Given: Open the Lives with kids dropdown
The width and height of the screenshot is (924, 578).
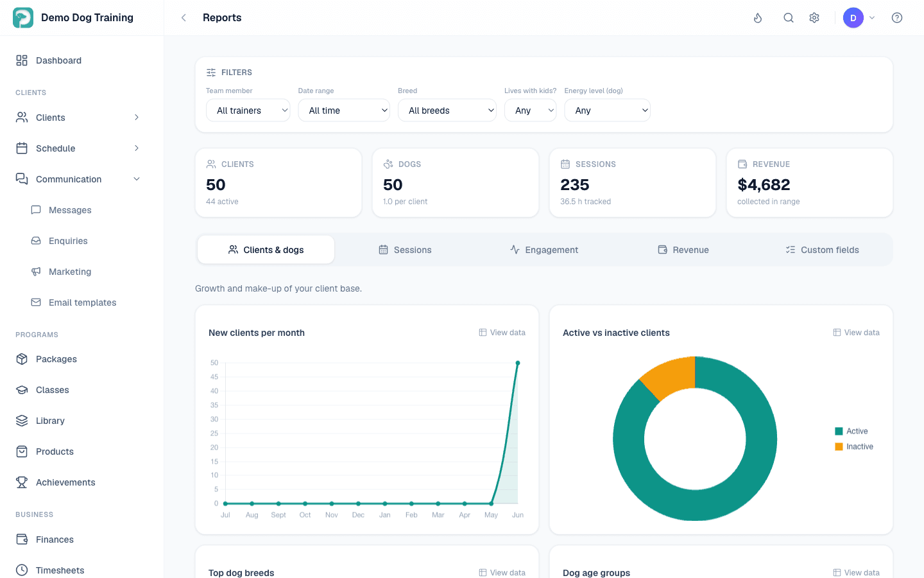Looking at the screenshot, I should pyautogui.click(x=530, y=110).
